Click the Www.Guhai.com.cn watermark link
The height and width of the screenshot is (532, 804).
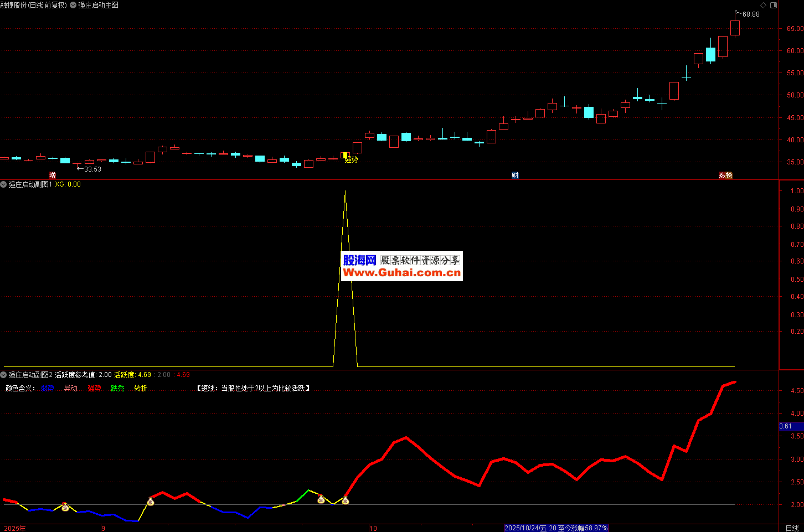click(x=401, y=273)
